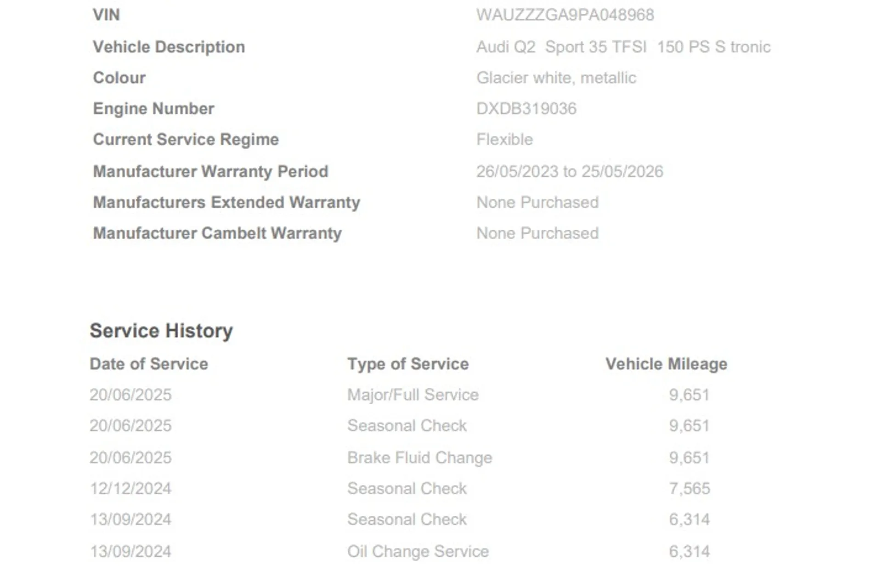Click the 7,565 mileage value
The height and width of the screenshot is (588, 882).
click(689, 489)
